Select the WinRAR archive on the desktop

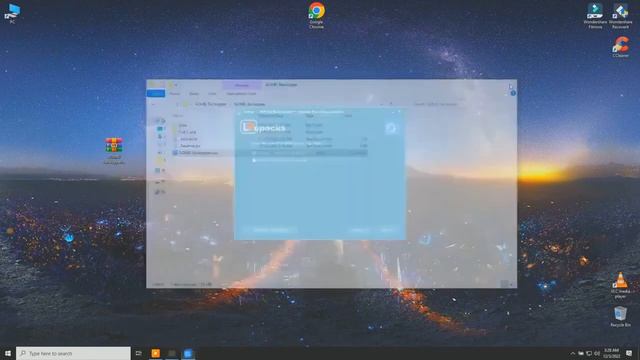[x=114, y=151]
